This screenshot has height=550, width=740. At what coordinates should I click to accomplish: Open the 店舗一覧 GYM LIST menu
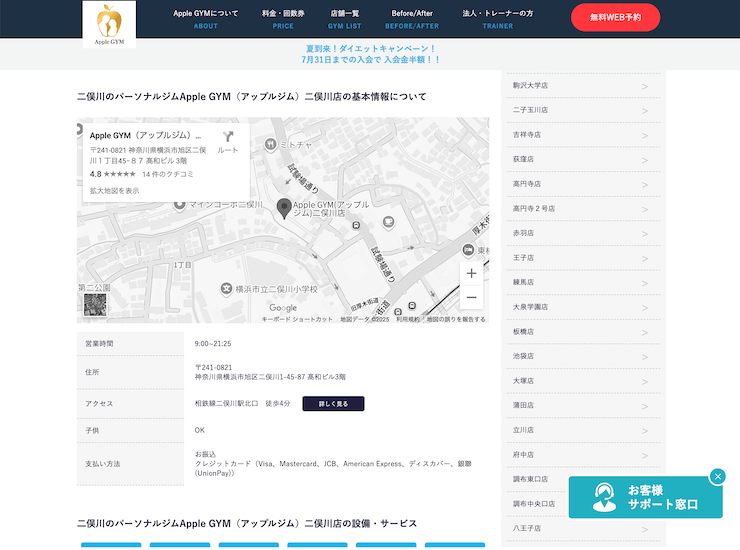click(x=345, y=19)
